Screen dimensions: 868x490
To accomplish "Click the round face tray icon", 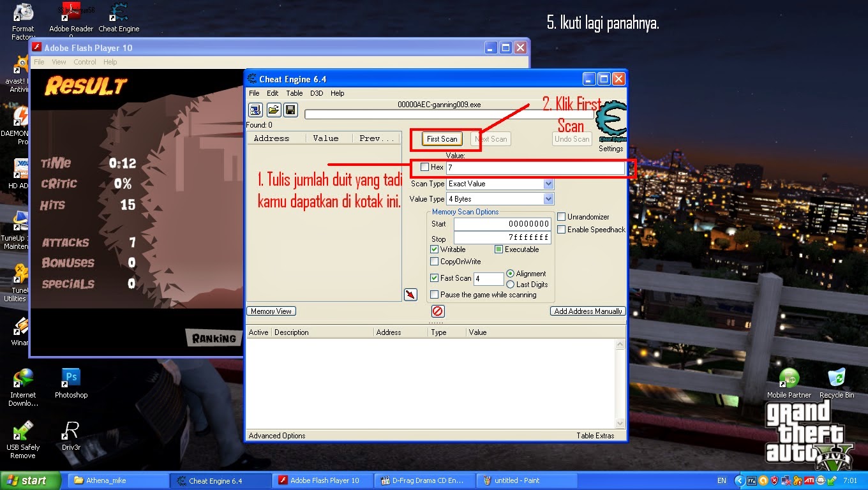I will click(820, 480).
